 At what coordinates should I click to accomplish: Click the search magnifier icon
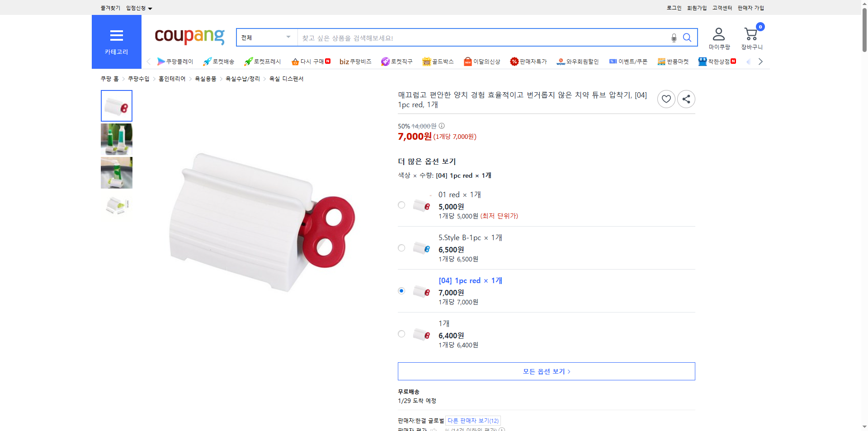[x=687, y=38]
